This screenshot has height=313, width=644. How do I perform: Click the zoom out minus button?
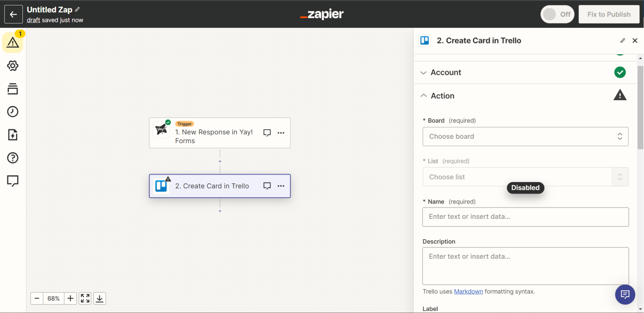(37, 299)
